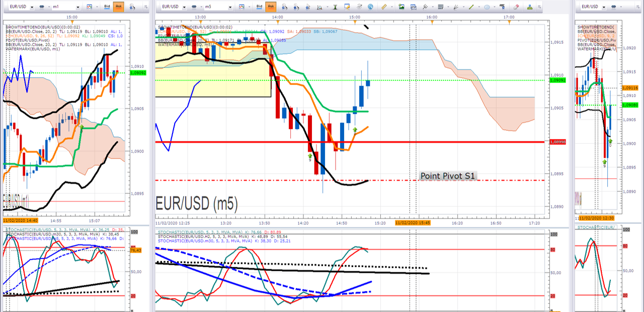The height and width of the screenshot is (312, 644).
Task: Toggle Ask price in m5 chart
Action: tap(271, 7)
